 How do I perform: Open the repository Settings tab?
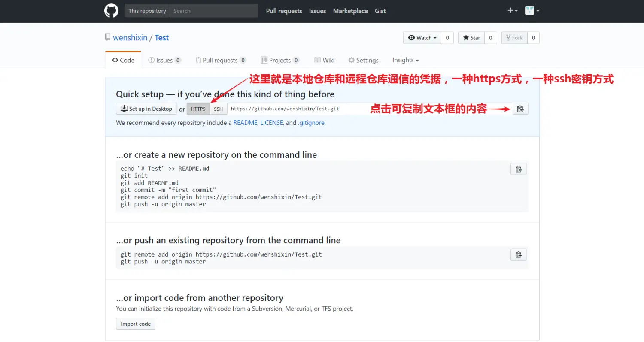363,60
